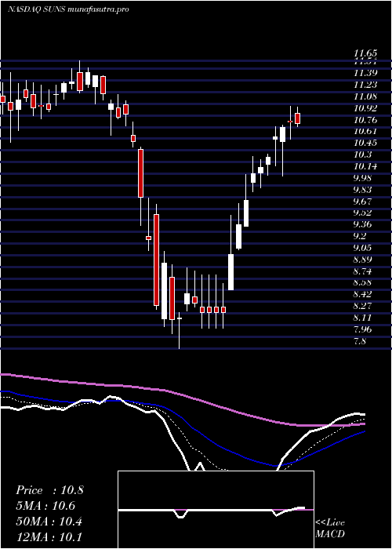Click the NASDAQ SUNS munafasutra.pro title text
Viewport: 392px width, 549px height.
pos(69,9)
